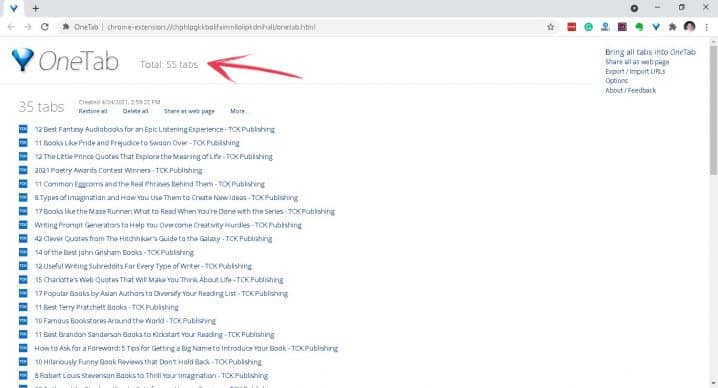Open a new tab with the plus button

coord(36,8)
